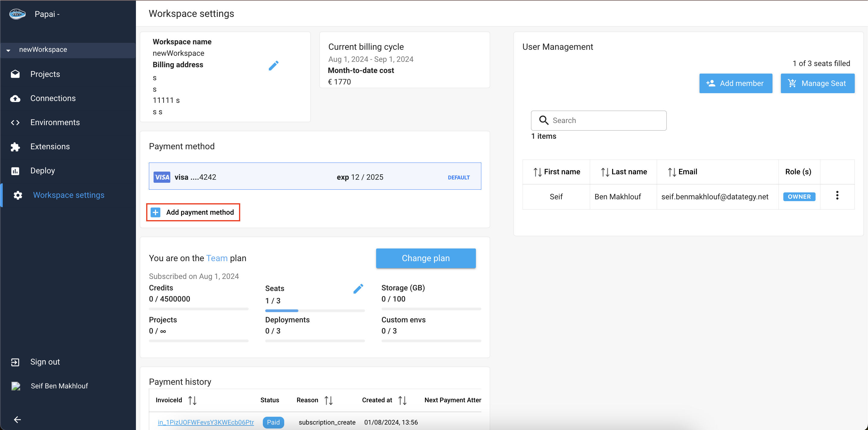Click the Seats usage progress bar
Screen dimensions: 868x430
314,311
